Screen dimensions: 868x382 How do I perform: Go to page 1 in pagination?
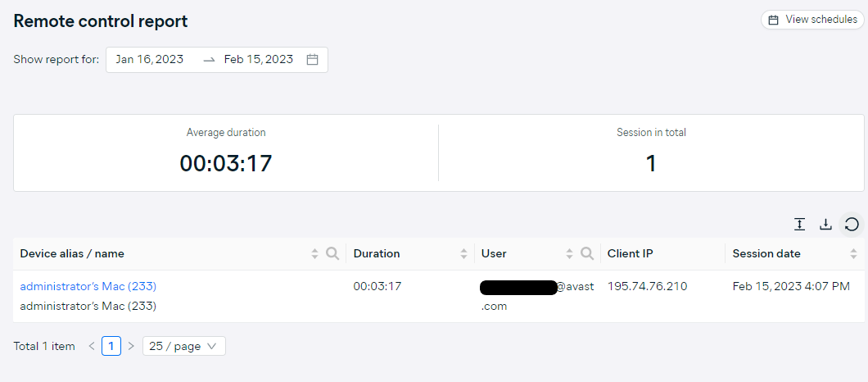[x=111, y=346]
